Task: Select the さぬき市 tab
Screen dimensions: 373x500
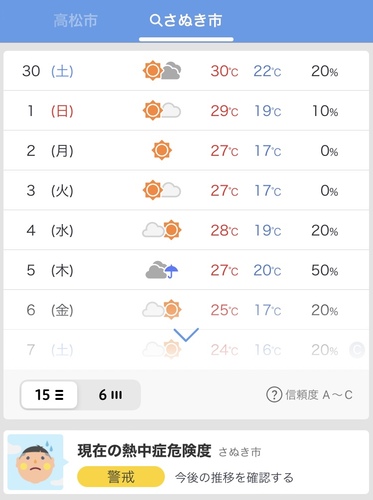Action: pos(186,21)
